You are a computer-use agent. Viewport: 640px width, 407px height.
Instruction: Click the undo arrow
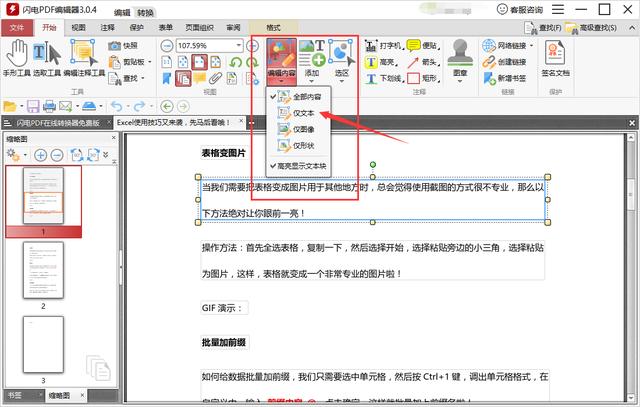(x=117, y=107)
